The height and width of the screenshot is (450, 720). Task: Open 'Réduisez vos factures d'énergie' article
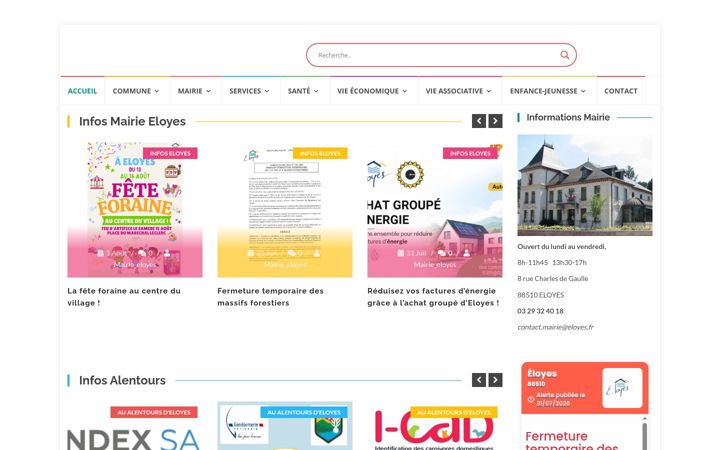[433, 297]
